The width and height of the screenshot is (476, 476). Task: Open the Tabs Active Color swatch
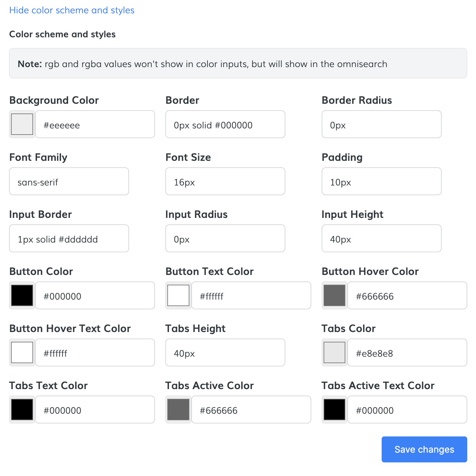point(178,410)
